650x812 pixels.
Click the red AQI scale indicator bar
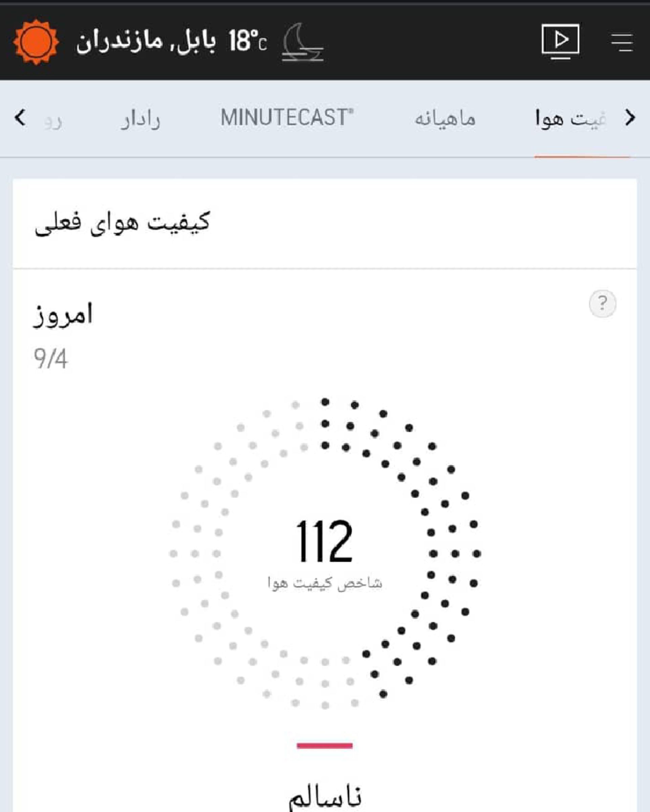tap(325, 745)
